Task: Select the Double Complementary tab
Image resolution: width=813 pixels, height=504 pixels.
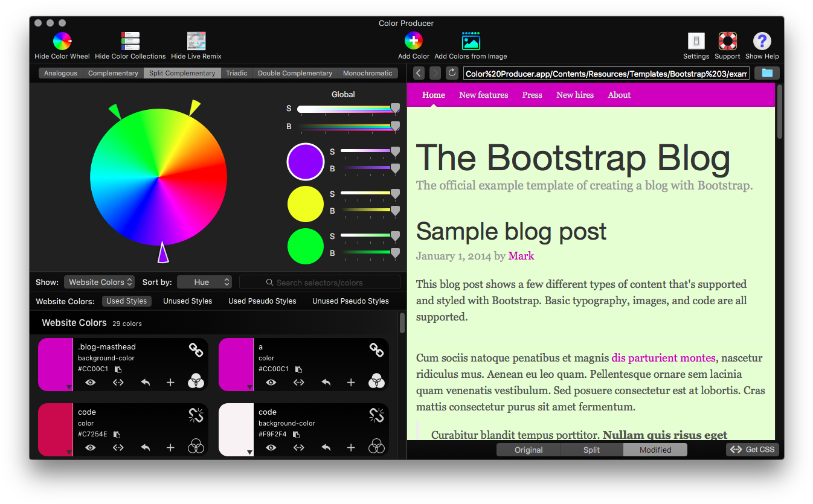Action: coord(295,73)
